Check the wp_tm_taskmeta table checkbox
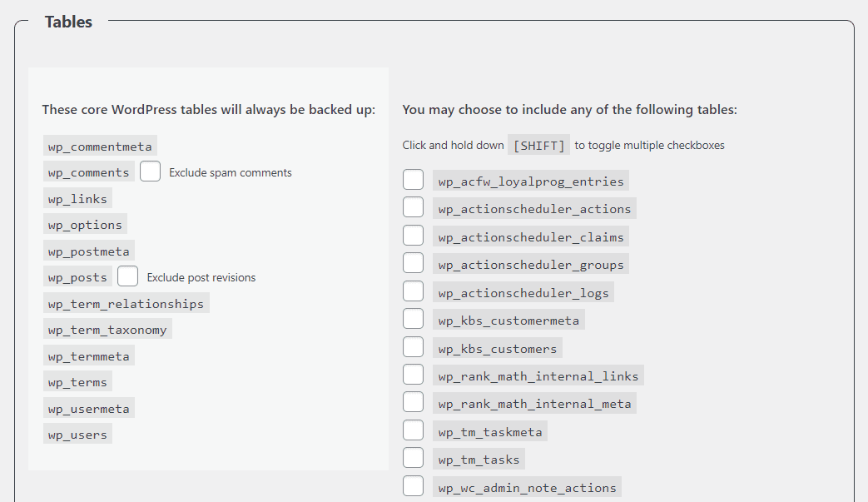The width and height of the screenshot is (868, 502). (413, 430)
